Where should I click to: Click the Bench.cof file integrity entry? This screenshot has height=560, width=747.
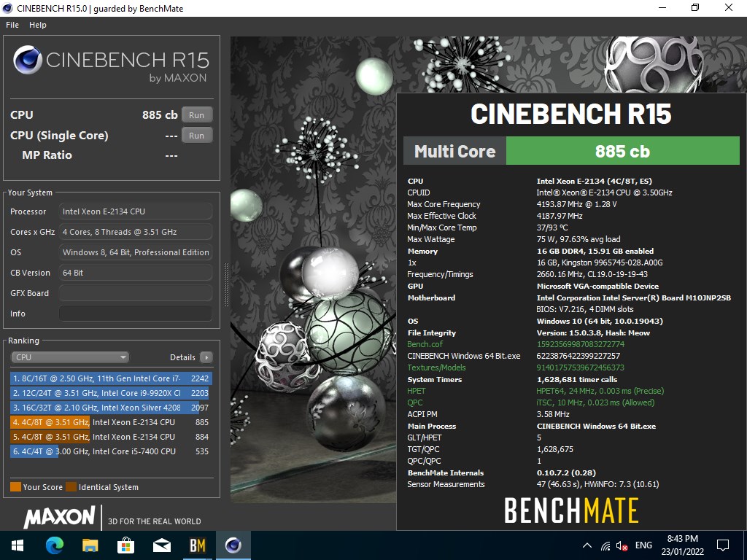425,344
